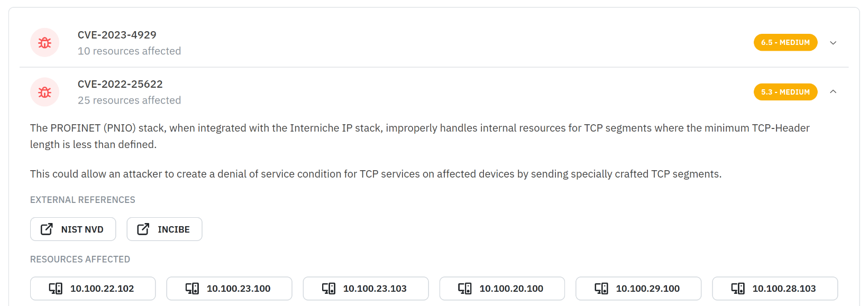Click the 6.5 - MEDIUM severity badge
The width and height of the screenshot is (868, 306).
tap(785, 43)
